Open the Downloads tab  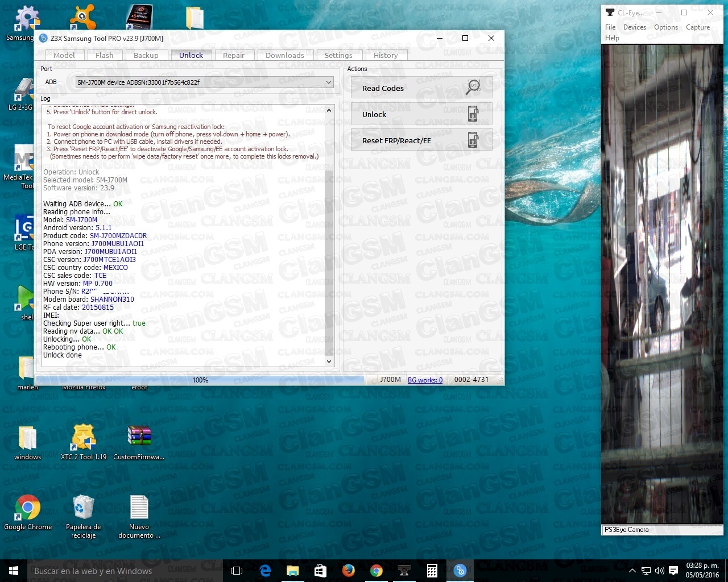pyautogui.click(x=284, y=55)
